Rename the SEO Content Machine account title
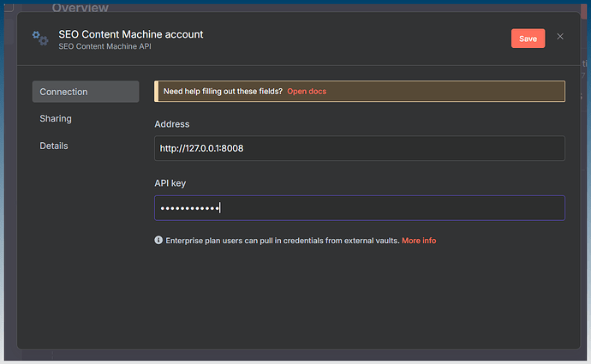The width and height of the screenshot is (591, 364). [131, 34]
